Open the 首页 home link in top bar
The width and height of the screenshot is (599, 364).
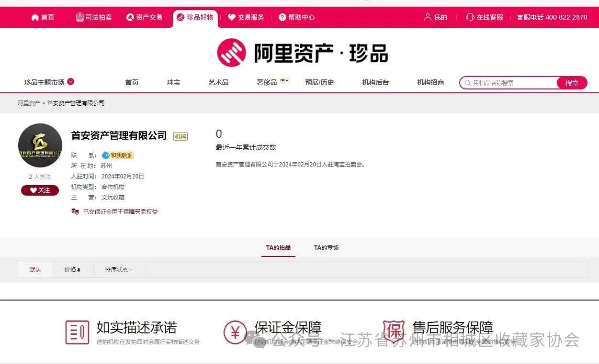point(43,17)
